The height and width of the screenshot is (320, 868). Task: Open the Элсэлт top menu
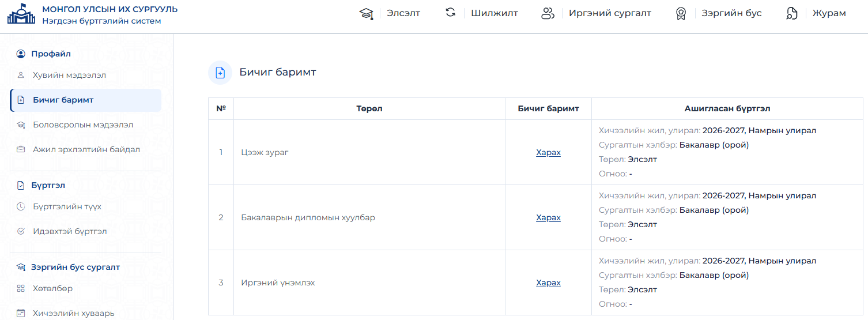(x=403, y=13)
